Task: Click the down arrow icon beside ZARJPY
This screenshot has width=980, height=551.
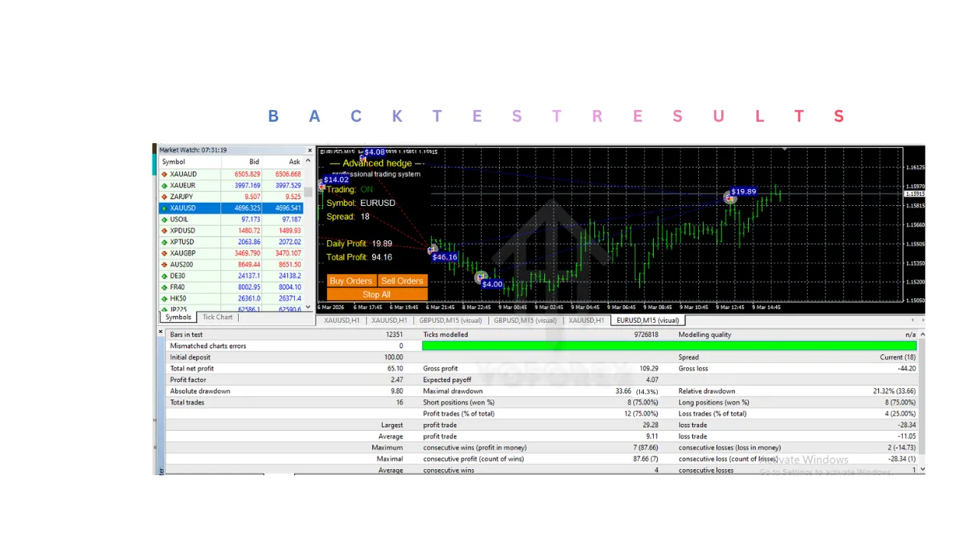Action: click(164, 197)
